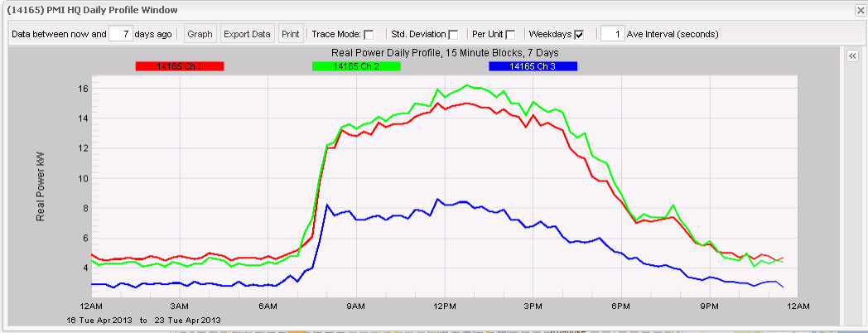
Task: Click the 12PM label on time axis
Action: click(x=445, y=306)
